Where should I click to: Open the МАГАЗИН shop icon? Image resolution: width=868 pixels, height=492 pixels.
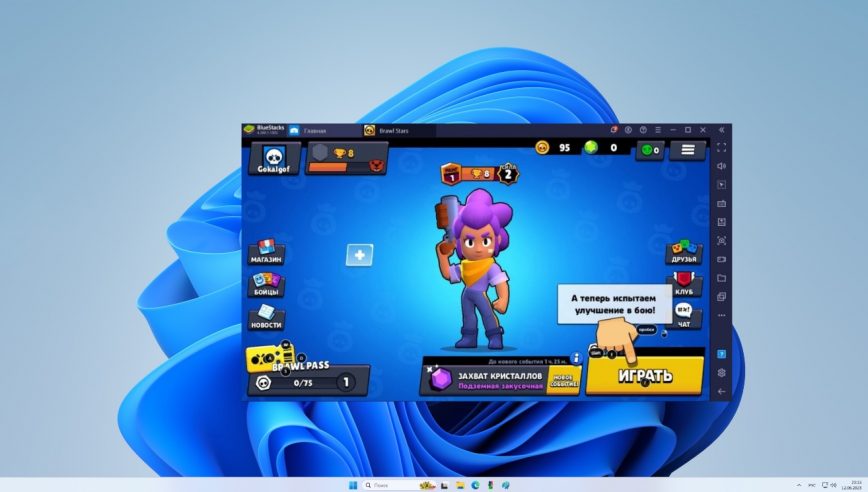click(266, 251)
